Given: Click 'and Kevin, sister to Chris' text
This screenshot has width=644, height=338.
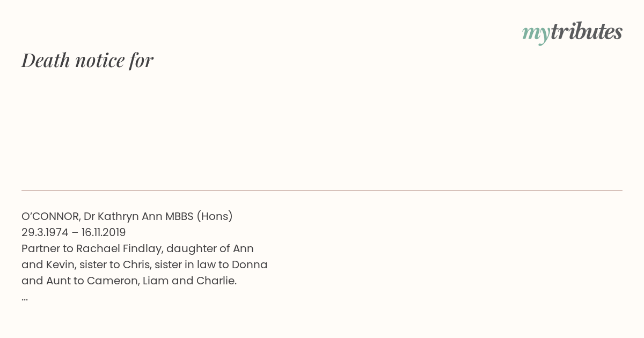Looking at the screenshot, I should click(86, 264).
